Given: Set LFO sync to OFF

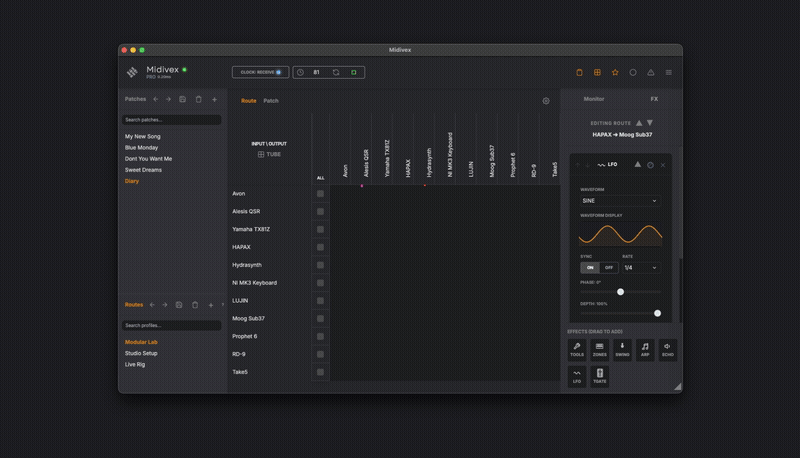Looking at the screenshot, I should pos(609,268).
